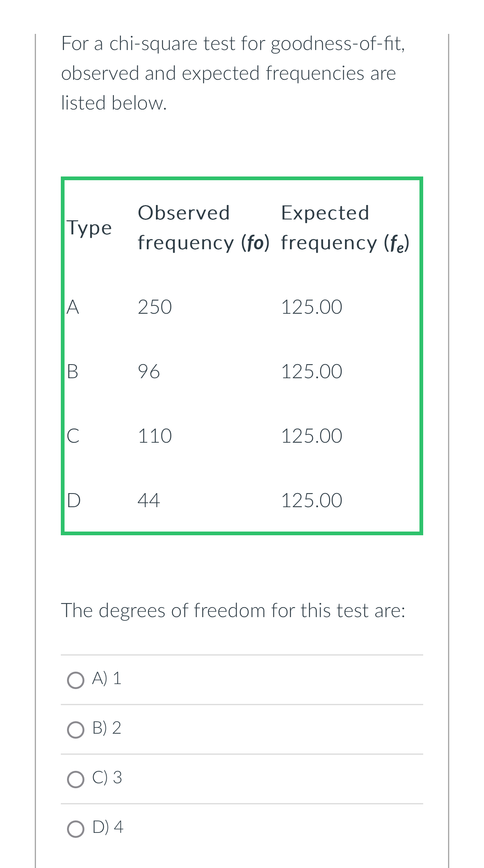Click the Observed frequency column header
The width and height of the screenshot is (484, 868).
point(204,227)
